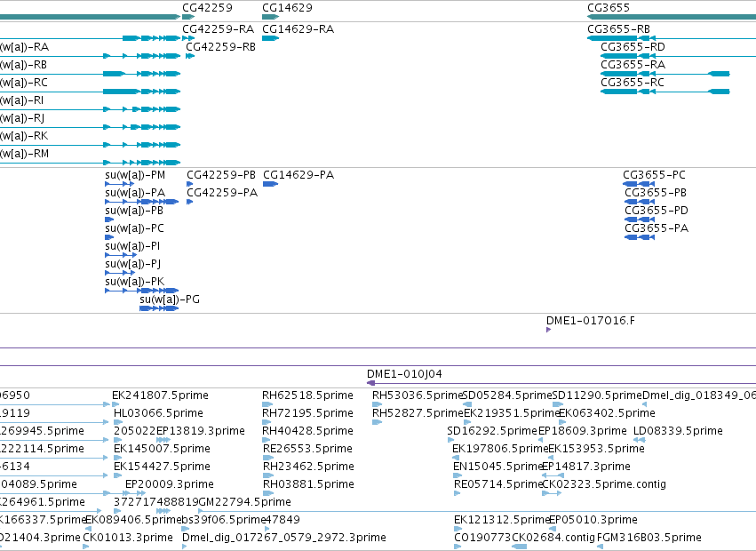Screen dimensions: 756x551
Task: Select the su(w[a])-PB protein label
Action: [x=134, y=211]
